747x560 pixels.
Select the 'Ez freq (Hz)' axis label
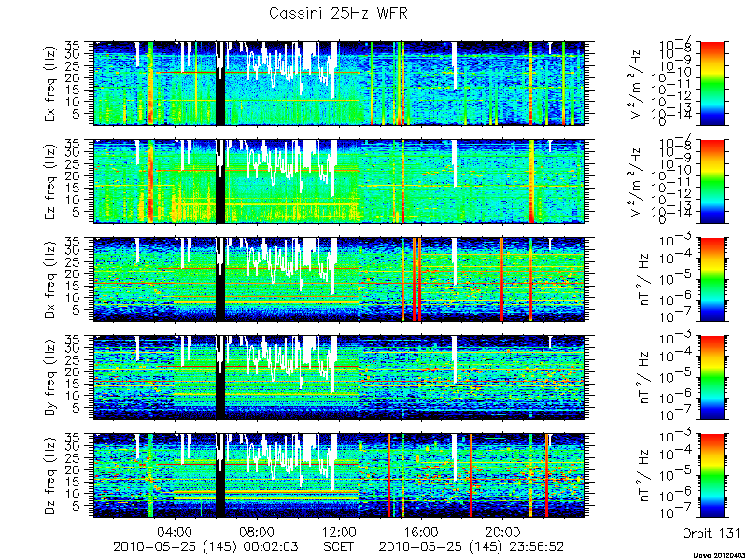point(50,181)
